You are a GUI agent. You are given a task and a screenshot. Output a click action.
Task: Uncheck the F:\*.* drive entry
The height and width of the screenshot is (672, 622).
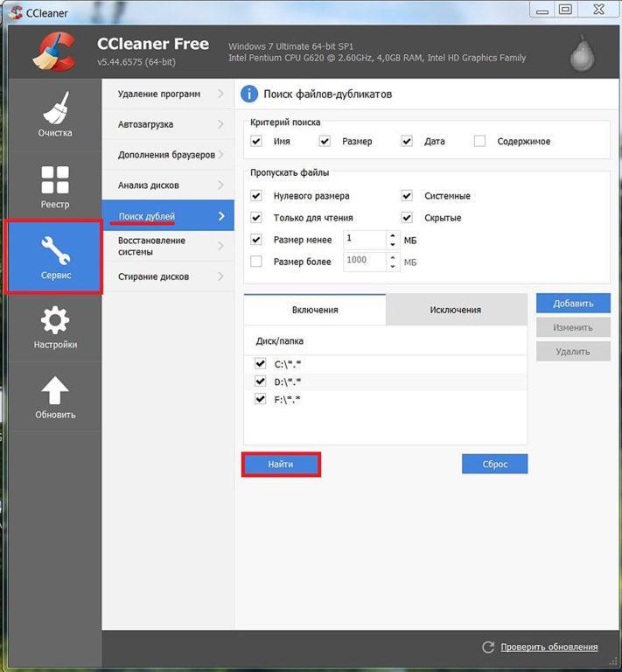pos(260,399)
